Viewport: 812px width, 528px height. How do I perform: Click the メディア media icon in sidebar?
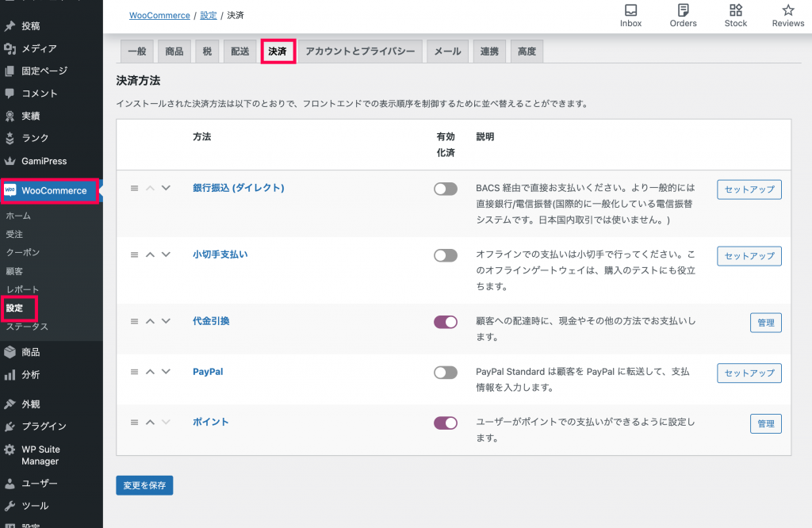click(x=10, y=48)
